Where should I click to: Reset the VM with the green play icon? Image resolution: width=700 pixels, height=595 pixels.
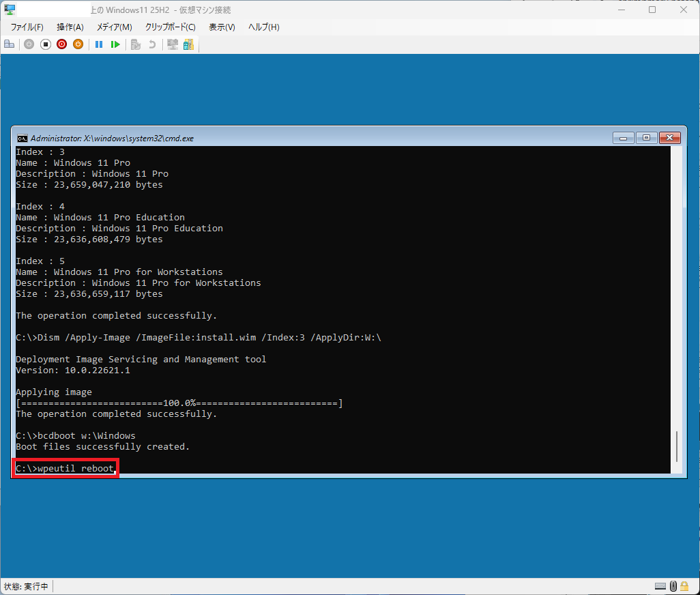tap(115, 44)
